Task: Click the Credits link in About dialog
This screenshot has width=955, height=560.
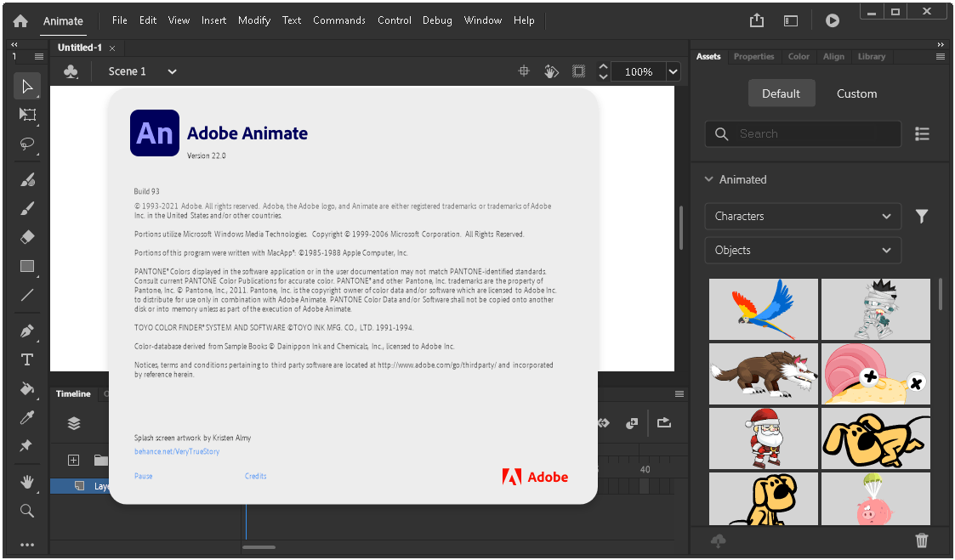Action: pos(255,476)
